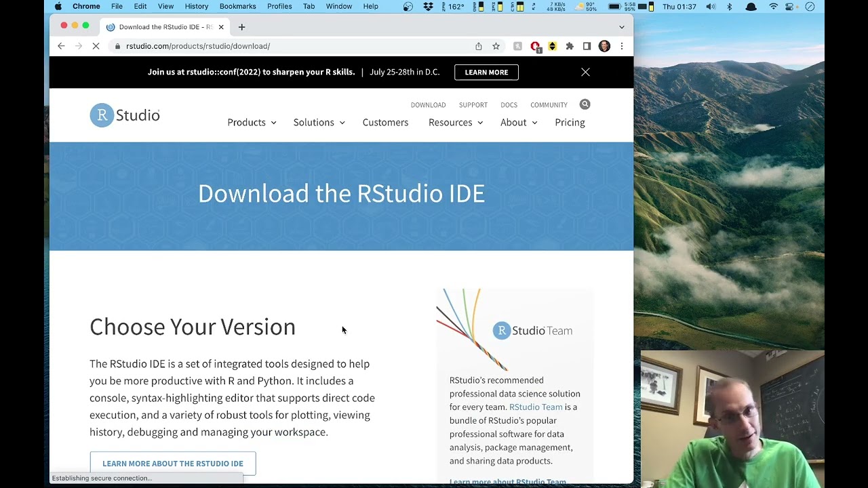Click the yellow arrows extension icon

(x=552, y=46)
